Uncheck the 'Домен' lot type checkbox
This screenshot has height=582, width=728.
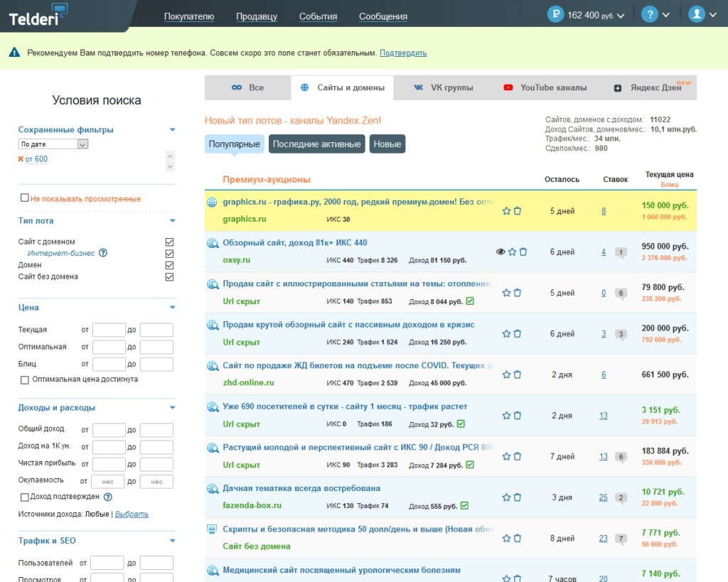point(169,266)
